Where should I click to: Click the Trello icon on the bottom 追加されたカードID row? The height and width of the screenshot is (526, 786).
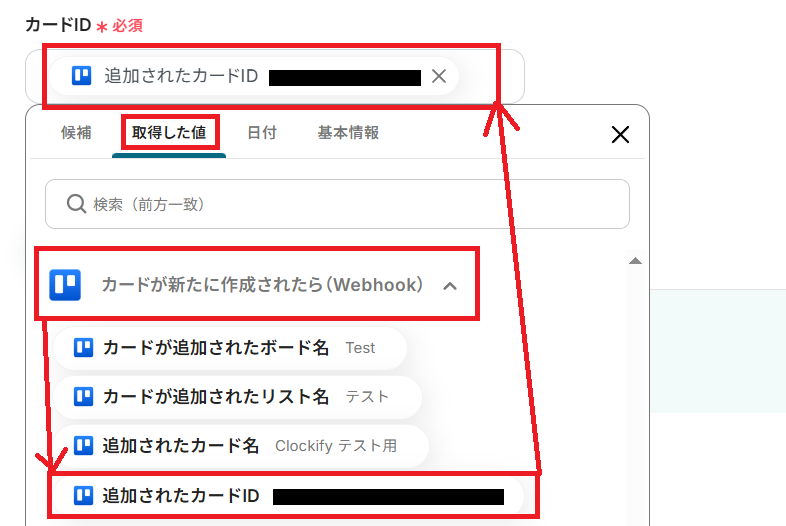point(83,495)
